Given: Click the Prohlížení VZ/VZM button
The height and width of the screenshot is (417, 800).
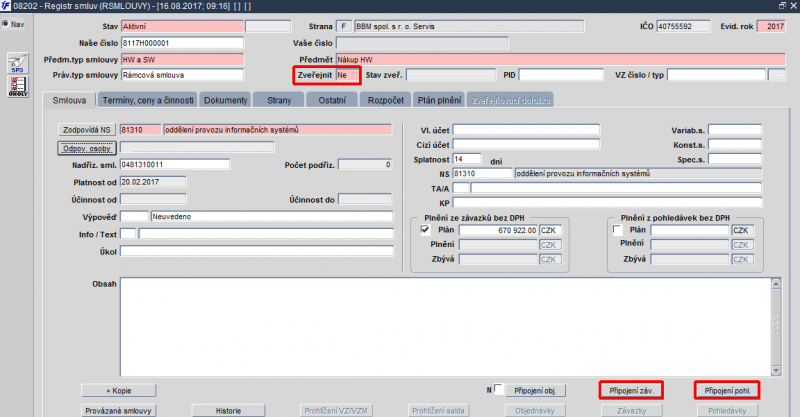Looking at the screenshot, I should tap(336, 410).
